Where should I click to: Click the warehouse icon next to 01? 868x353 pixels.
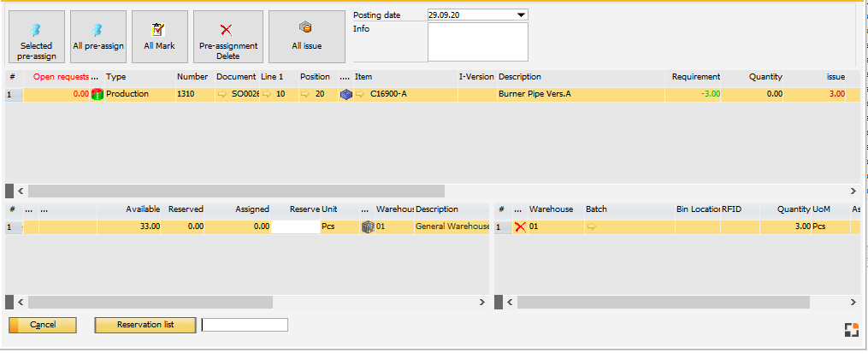[x=368, y=227]
